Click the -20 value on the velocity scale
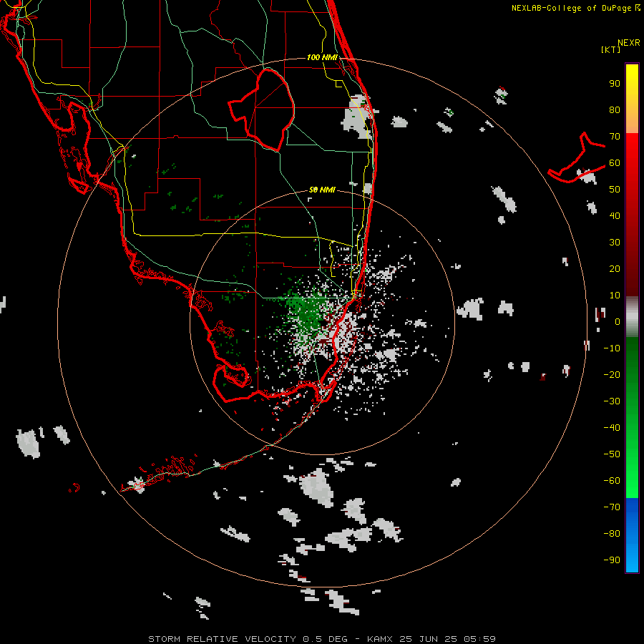 pos(612,374)
